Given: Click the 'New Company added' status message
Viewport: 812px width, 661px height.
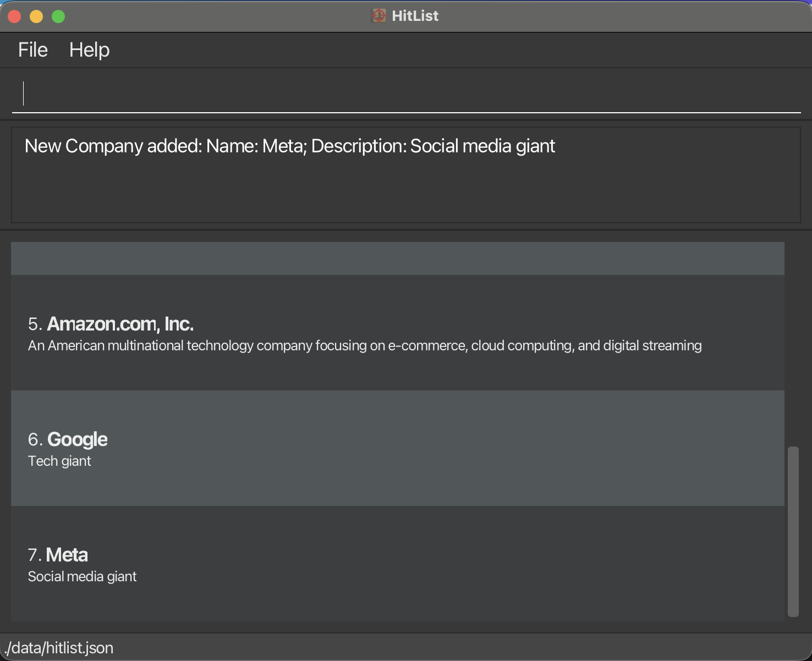Looking at the screenshot, I should click(290, 146).
